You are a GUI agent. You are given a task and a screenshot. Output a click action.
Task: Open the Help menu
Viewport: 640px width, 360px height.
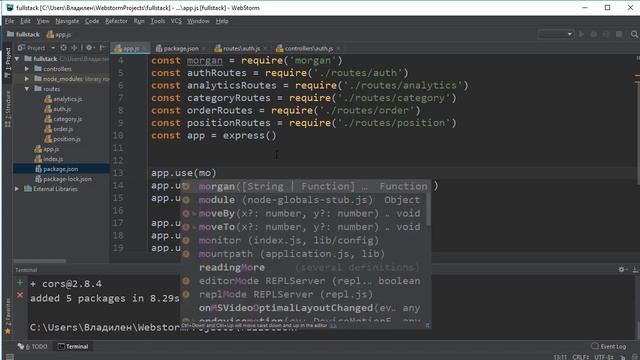[222, 21]
